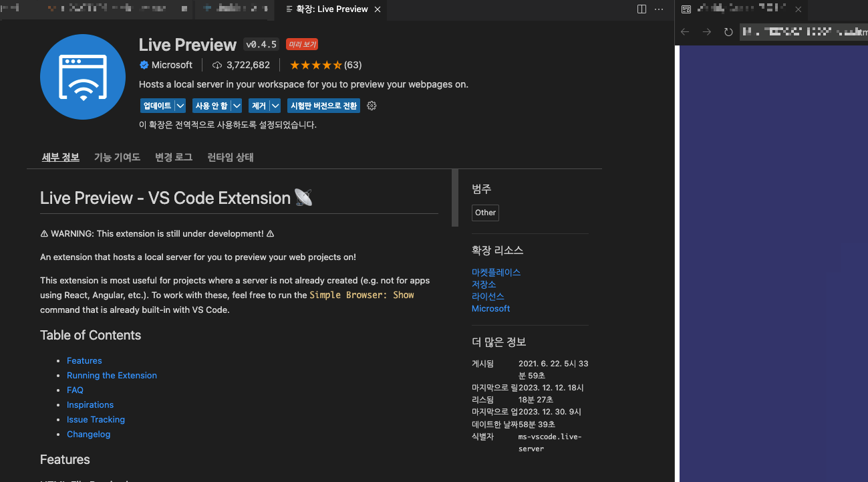Open the Features table of contents link
The height and width of the screenshot is (482, 868).
(84, 360)
